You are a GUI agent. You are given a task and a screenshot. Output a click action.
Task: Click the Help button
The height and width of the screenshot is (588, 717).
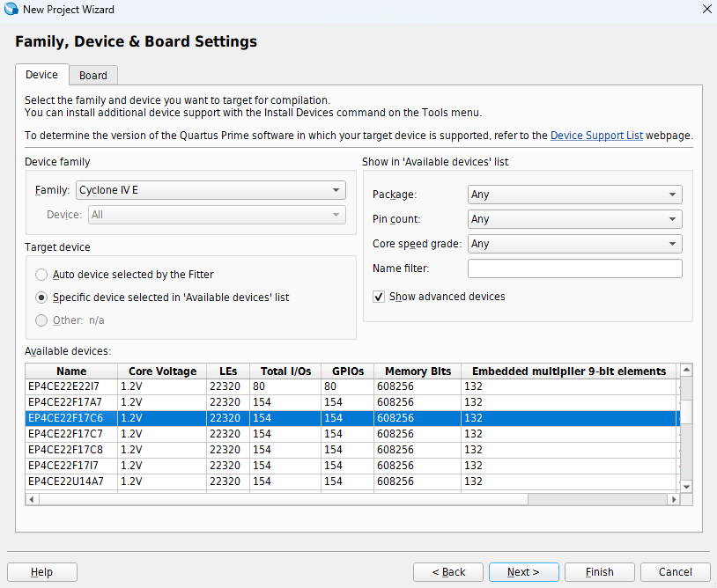42,572
